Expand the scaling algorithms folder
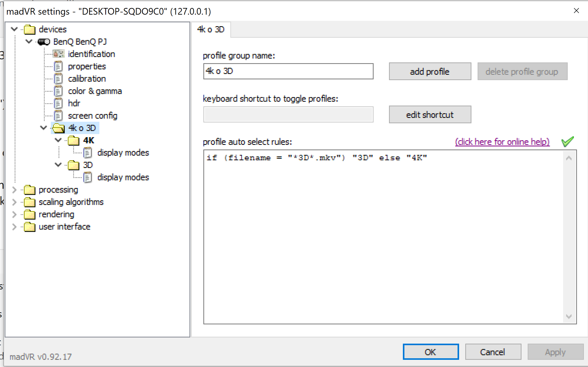588x367 pixels. (14, 202)
